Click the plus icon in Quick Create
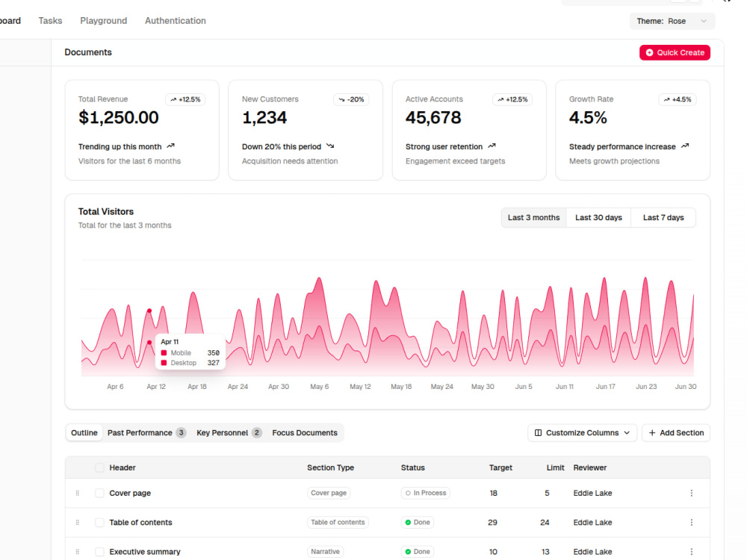 click(x=649, y=53)
